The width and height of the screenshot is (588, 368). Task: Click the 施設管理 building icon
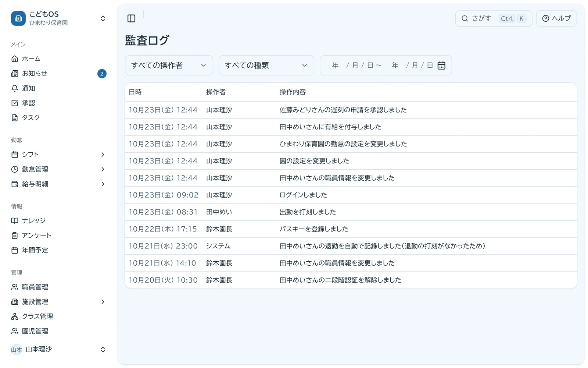(x=15, y=302)
